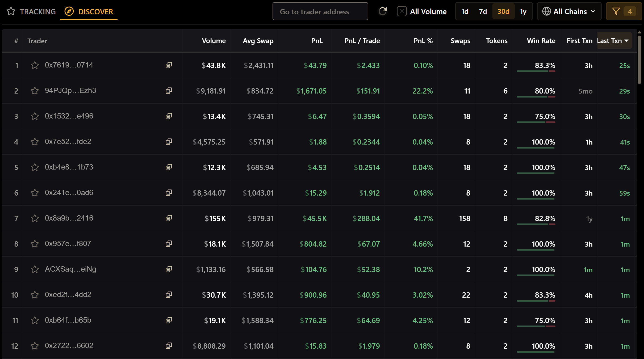Star trader 0x1532…e496 for tracking

pyautogui.click(x=35, y=116)
